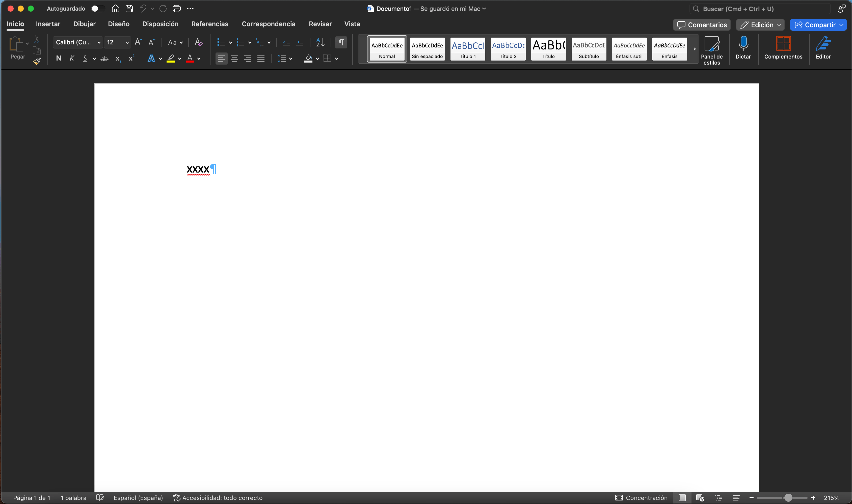Click the Sort A-Z icon
852x504 pixels.
(320, 42)
